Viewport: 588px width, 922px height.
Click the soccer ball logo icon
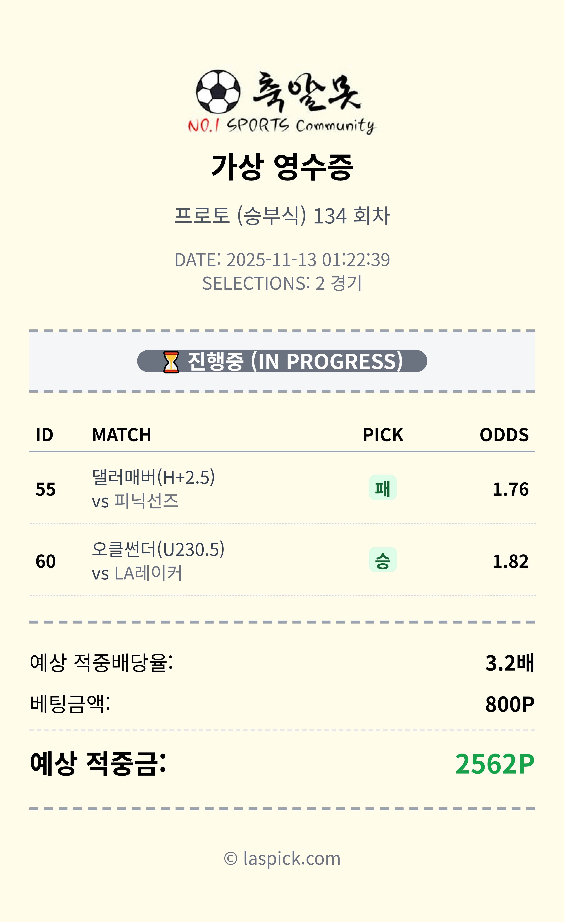(x=218, y=91)
